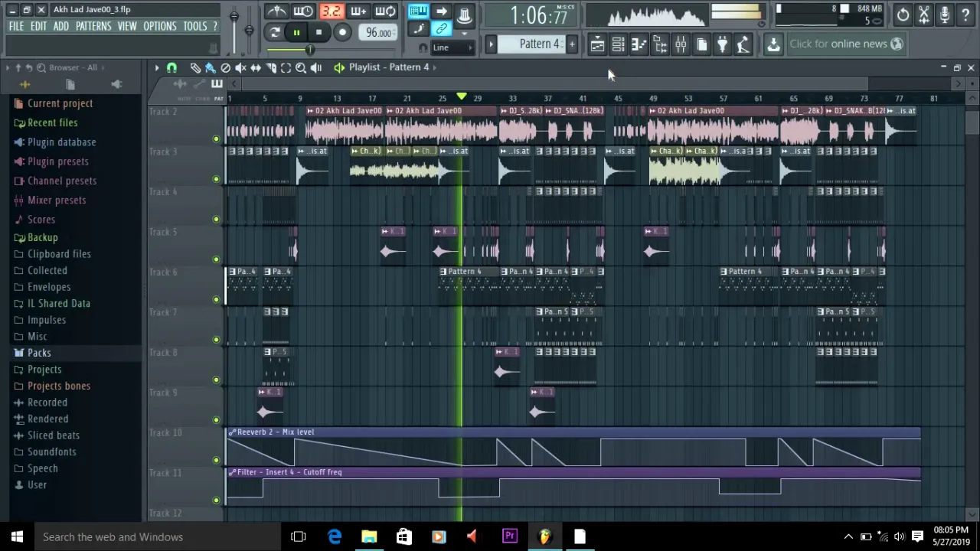Click the tempo field showing 96.000
The image size is (980, 551).
tap(378, 32)
